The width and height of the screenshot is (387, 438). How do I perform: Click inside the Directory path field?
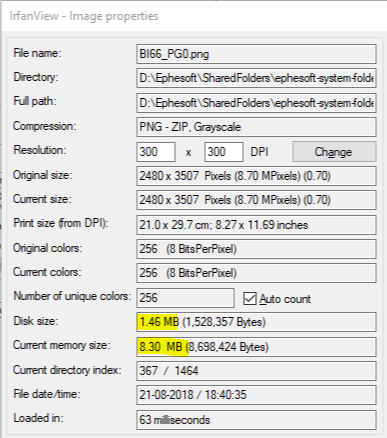[256, 78]
